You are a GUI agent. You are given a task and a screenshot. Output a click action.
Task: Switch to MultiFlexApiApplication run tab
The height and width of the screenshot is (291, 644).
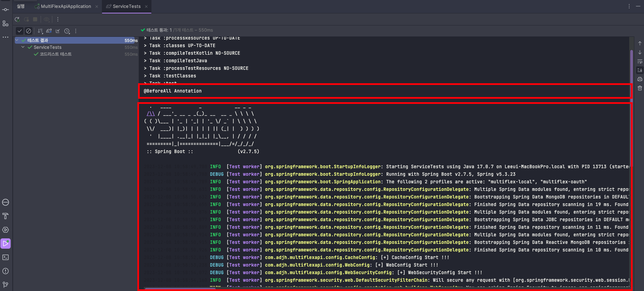pyautogui.click(x=63, y=6)
